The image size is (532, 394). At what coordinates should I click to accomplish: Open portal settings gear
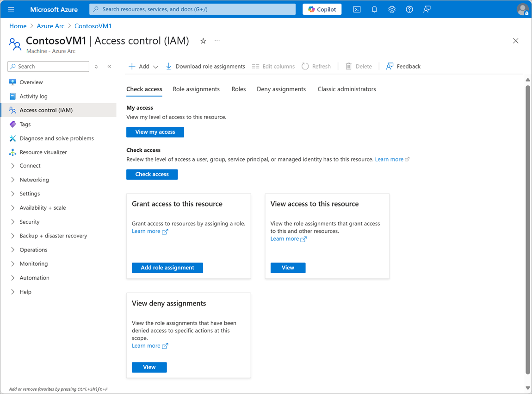[392, 9]
